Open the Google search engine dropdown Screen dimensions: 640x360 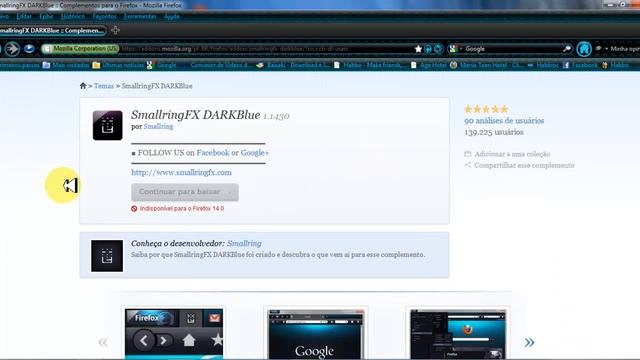[455, 49]
